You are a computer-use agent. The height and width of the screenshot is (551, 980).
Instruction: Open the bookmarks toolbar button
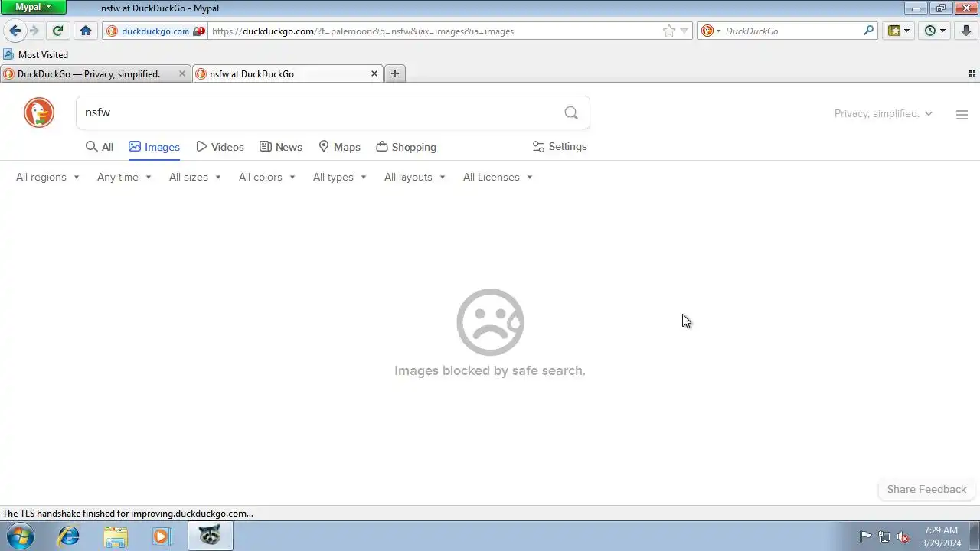(x=898, y=31)
